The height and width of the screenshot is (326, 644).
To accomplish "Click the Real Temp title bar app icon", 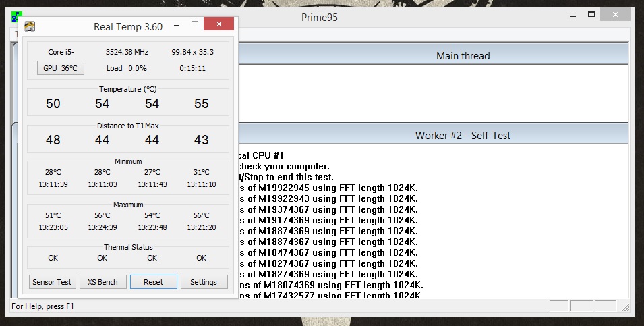I will coord(30,26).
